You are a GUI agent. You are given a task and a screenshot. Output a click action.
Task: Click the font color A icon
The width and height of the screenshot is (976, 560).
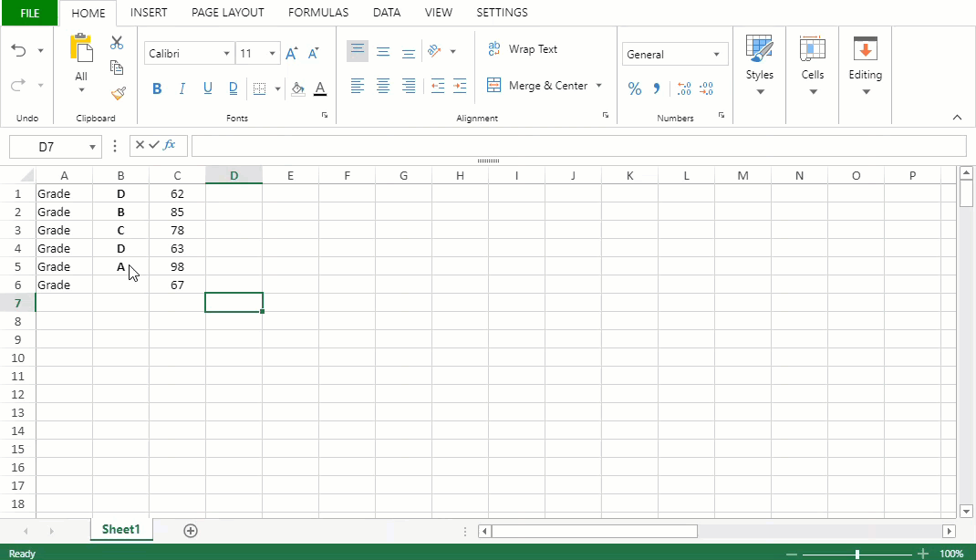click(320, 89)
